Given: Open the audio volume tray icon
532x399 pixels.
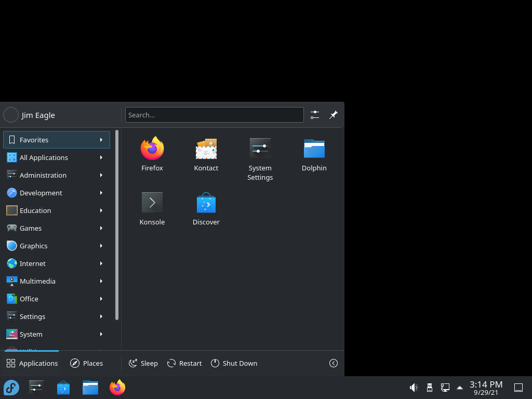Looking at the screenshot, I should 414,388.
